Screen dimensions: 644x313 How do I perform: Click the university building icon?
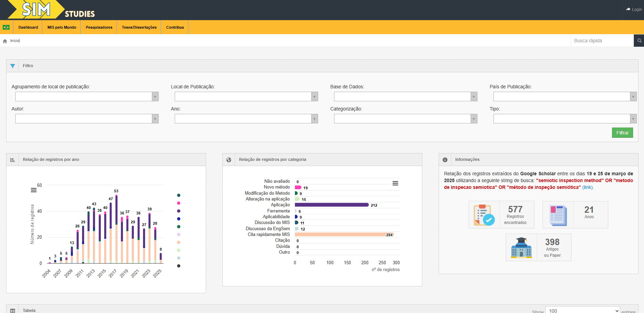[521, 248]
